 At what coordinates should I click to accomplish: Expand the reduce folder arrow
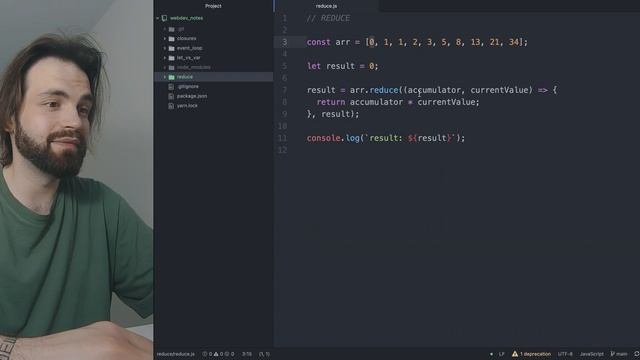165,77
